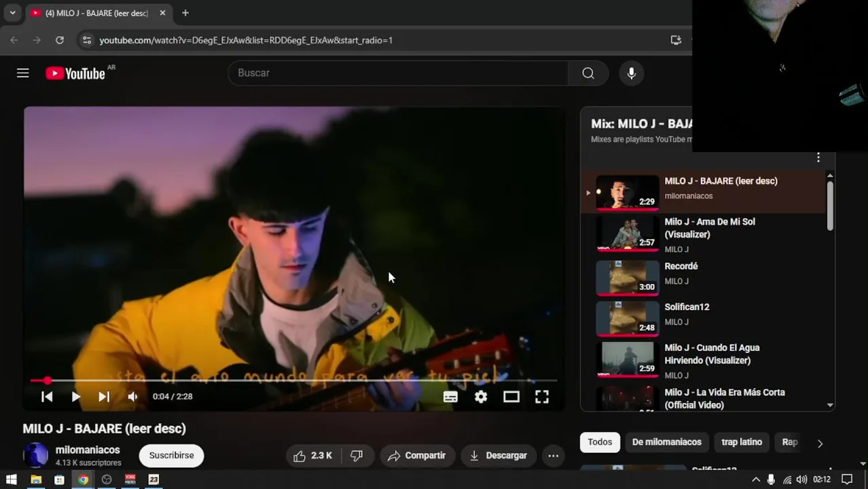Subscribe with the Suscribirse button
Viewport: 868px width, 489px height.
pyautogui.click(x=171, y=456)
